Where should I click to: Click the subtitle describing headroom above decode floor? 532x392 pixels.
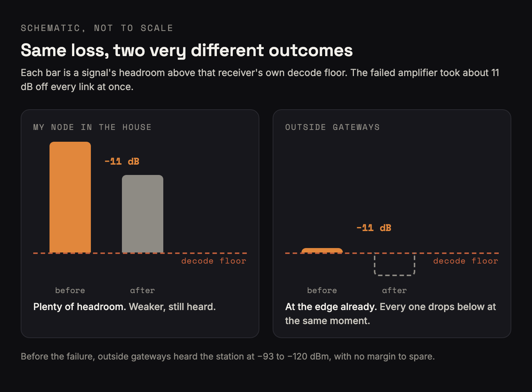(x=260, y=80)
